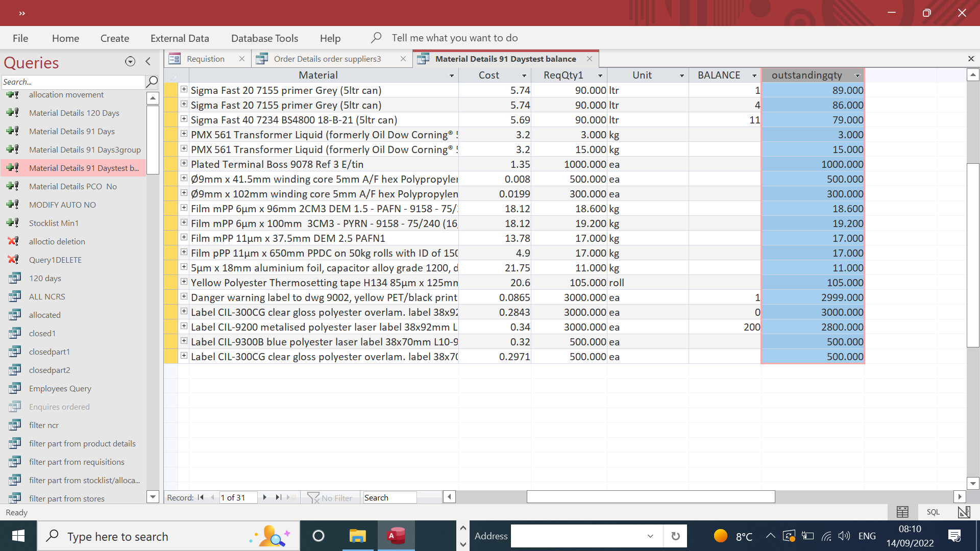
Task: Open Cortana circle in taskbar
Action: (x=318, y=536)
